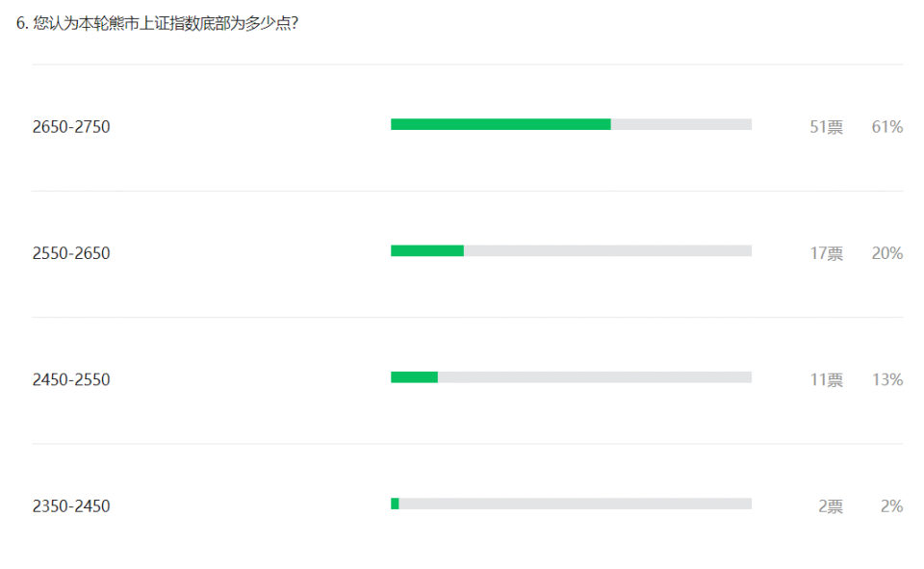Viewport: 924px width, 569px height.
Task: Click the green bar for 2550-2650
Action: point(427,250)
